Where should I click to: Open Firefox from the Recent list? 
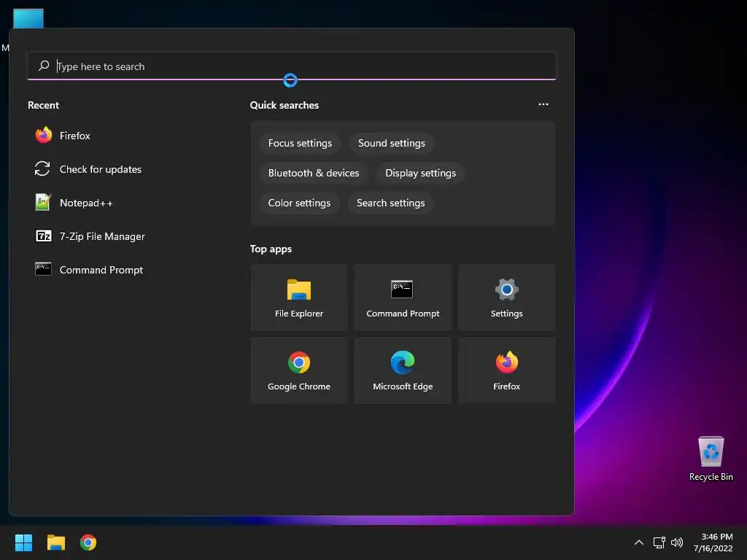coord(63,136)
